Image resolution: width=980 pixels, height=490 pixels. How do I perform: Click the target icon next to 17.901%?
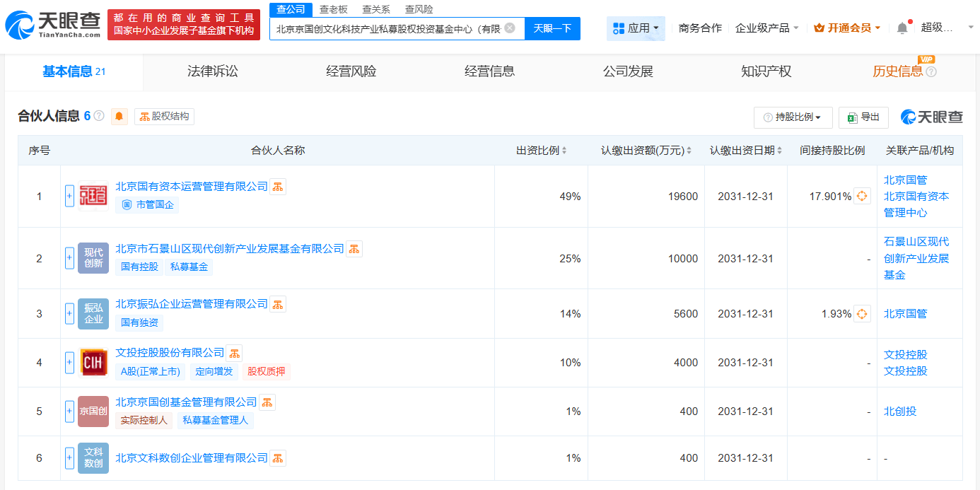tap(862, 197)
